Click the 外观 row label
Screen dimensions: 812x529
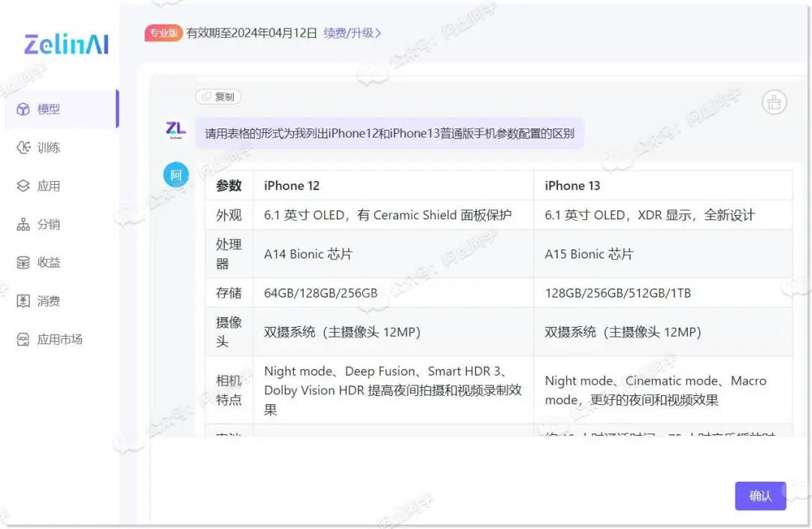(229, 215)
